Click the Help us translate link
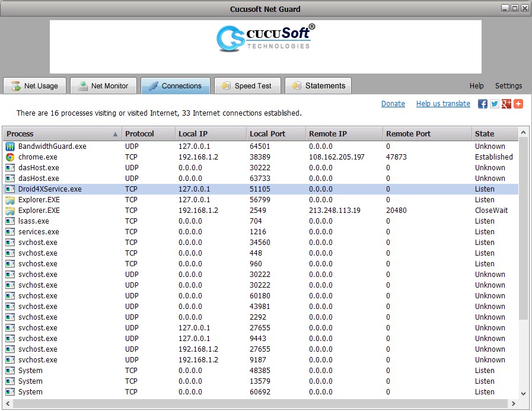The width and height of the screenshot is (532, 411). point(443,104)
